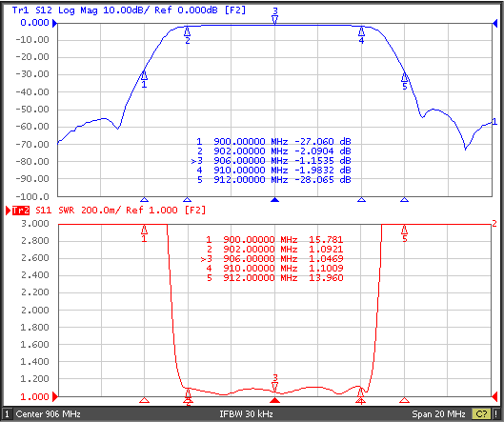Select blue readout row 912.00000 MHz -28.065 dB
The width and height of the screenshot is (504, 422).
click(x=273, y=180)
